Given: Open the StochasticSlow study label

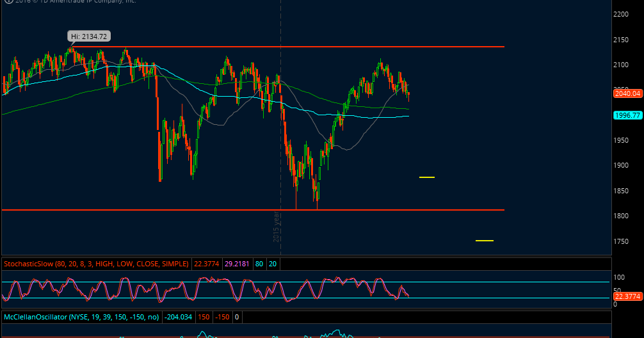Looking at the screenshot, I should click(96, 264).
